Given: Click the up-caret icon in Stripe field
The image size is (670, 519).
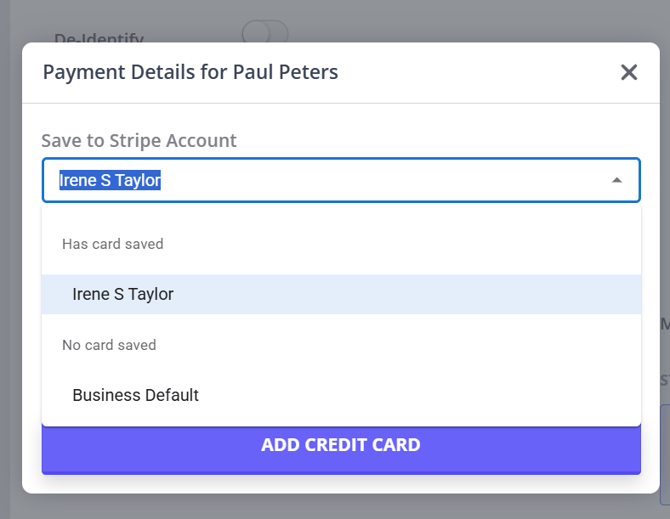Looking at the screenshot, I should coord(617,180).
